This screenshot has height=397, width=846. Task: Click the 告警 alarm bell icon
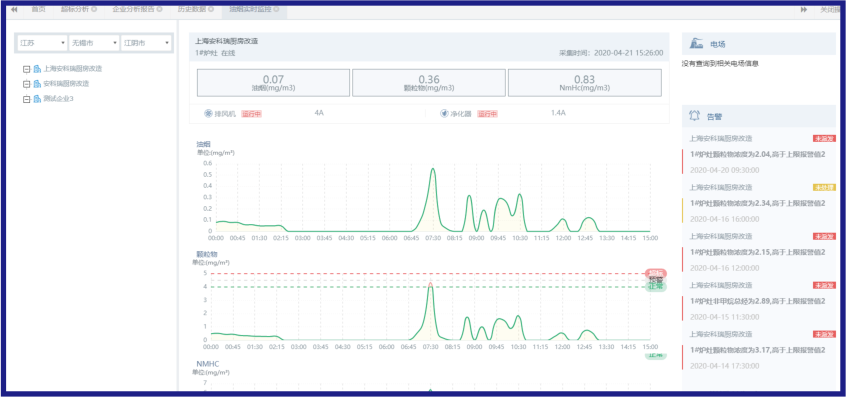pyautogui.click(x=695, y=115)
